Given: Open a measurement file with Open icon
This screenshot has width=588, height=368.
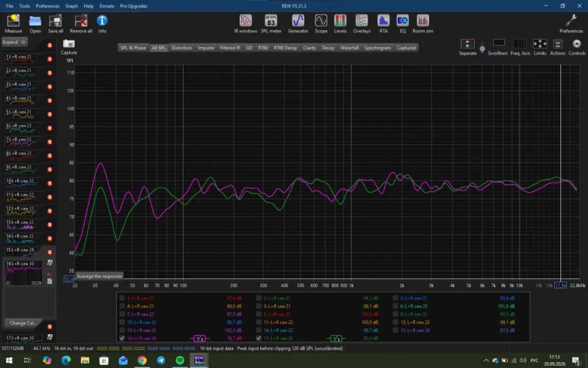Looking at the screenshot, I should (35, 24).
